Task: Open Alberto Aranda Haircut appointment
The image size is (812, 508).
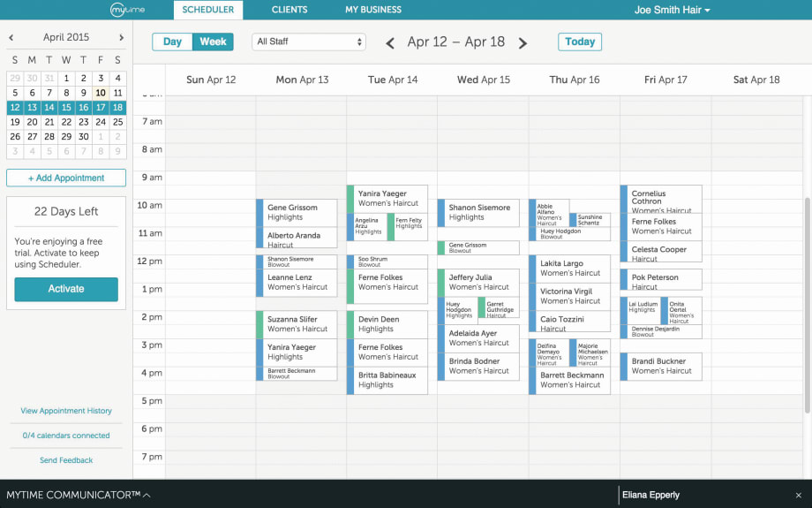Action: coord(297,238)
